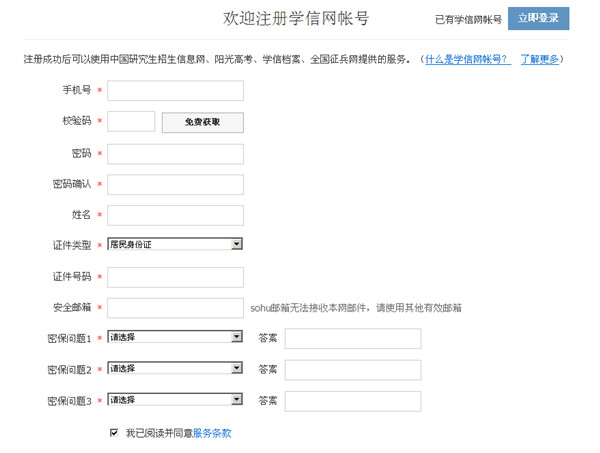Click the 立即登录 login button
The height and width of the screenshot is (453, 600).
[x=538, y=18]
